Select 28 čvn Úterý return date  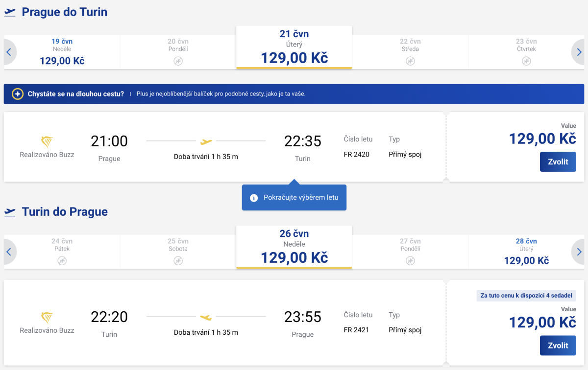pyautogui.click(x=526, y=252)
